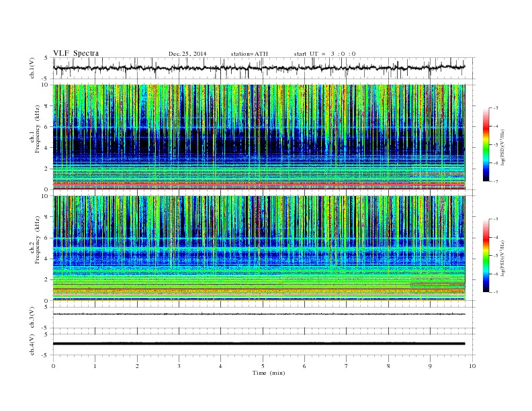This screenshot has height=411, width=532.
Task: Click time axis tick label "1"
Action: point(95,366)
